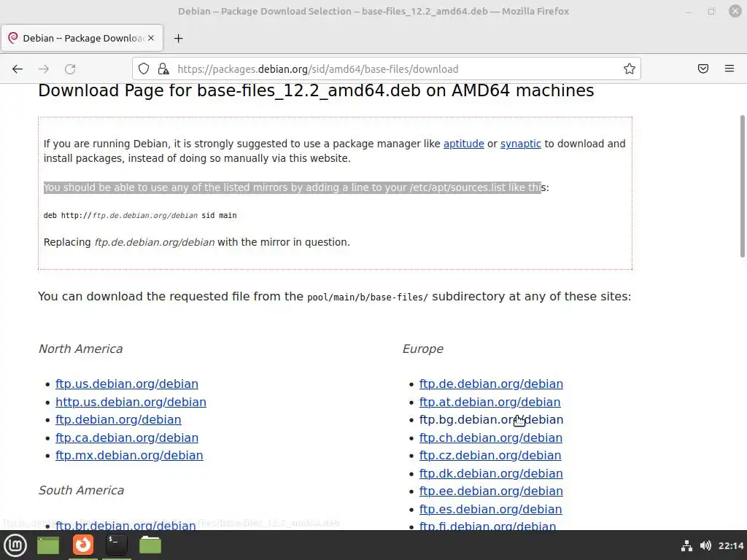The height and width of the screenshot is (560, 747).
Task: Open ftp.ch.debian.org/debian mirror
Action: pos(491,437)
